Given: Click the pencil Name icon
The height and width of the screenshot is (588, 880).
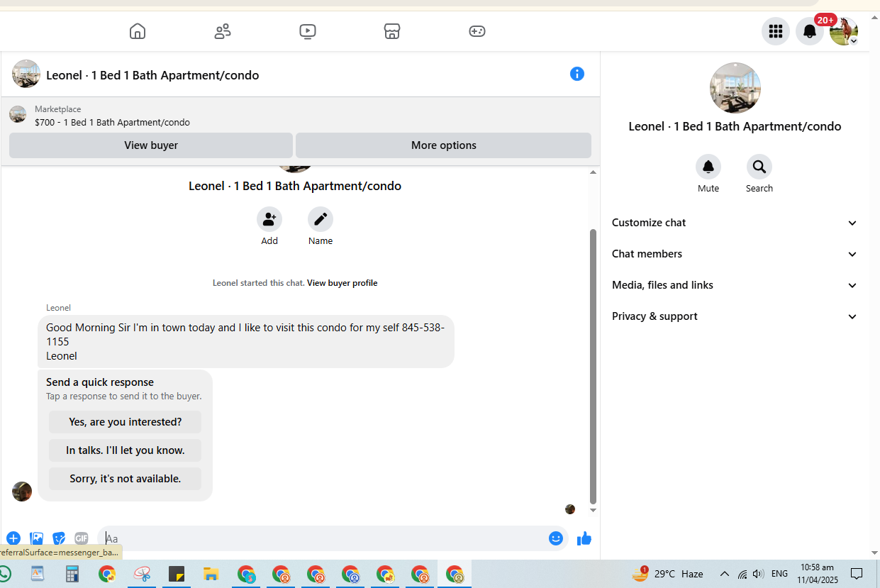Looking at the screenshot, I should (x=321, y=220).
